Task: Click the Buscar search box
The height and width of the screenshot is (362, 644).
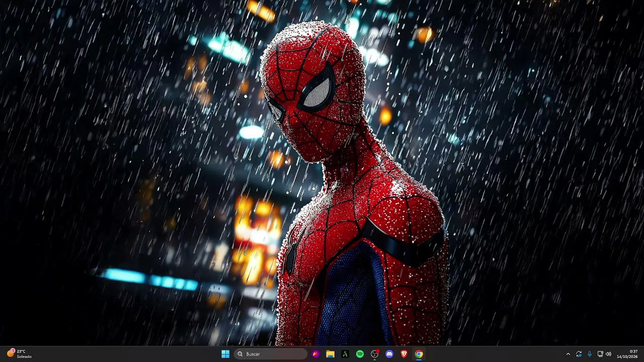Action: pos(271,354)
